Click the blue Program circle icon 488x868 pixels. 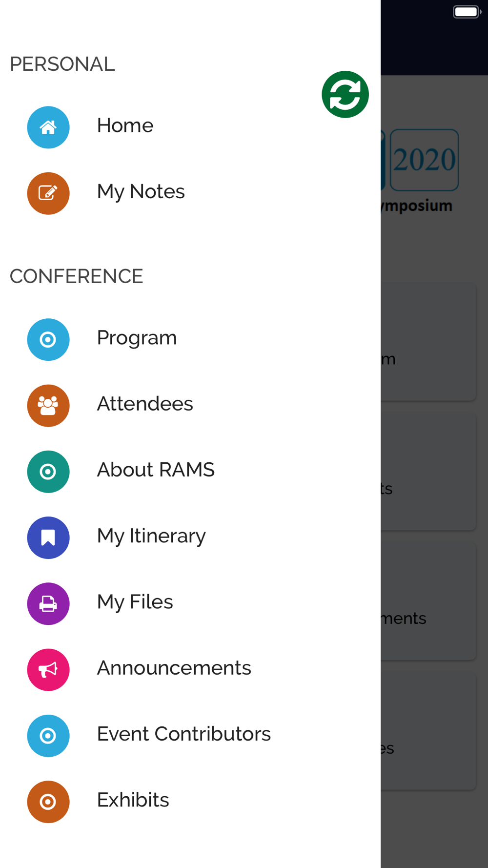pyautogui.click(x=48, y=340)
